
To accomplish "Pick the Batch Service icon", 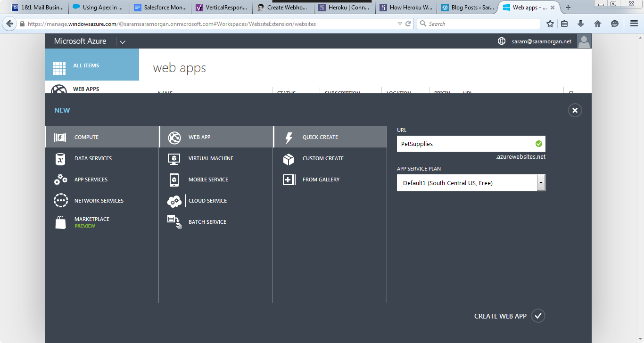I will pyautogui.click(x=174, y=222).
